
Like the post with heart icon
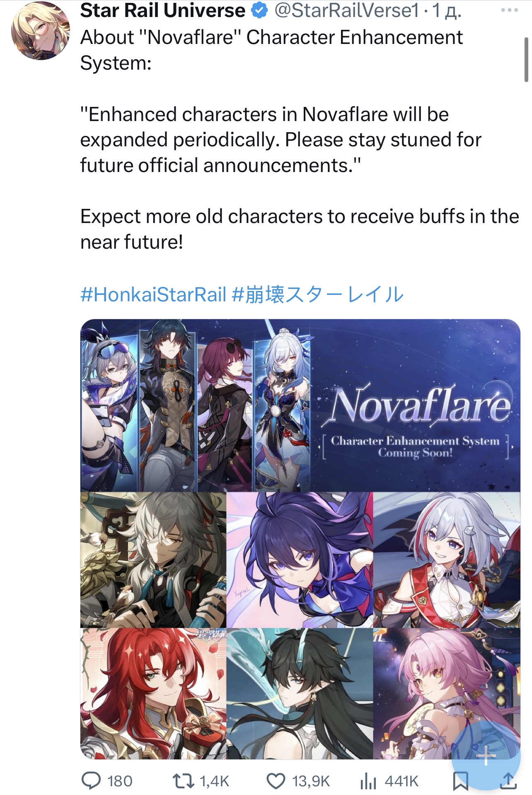(276, 781)
